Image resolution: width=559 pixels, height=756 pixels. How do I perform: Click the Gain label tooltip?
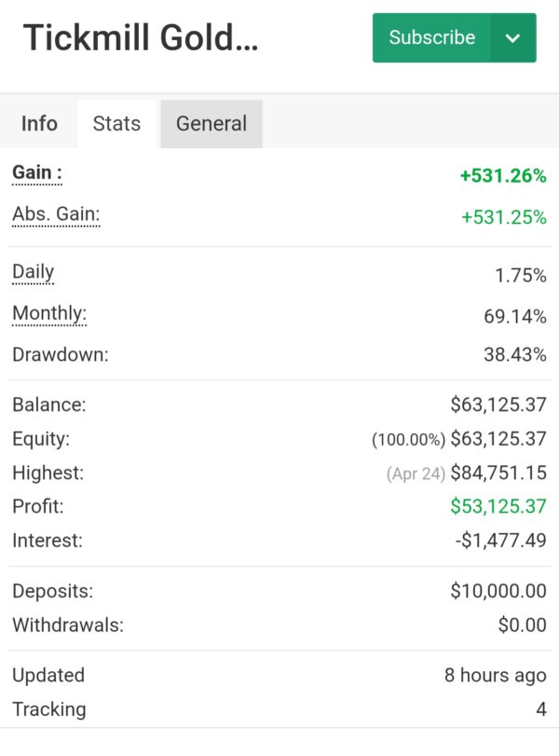pyautogui.click(x=37, y=172)
